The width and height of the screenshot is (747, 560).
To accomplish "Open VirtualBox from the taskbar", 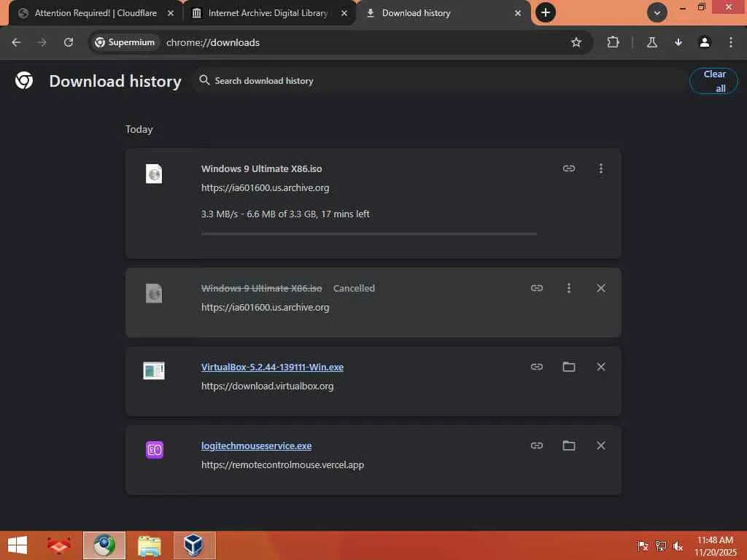I will point(194,545).
